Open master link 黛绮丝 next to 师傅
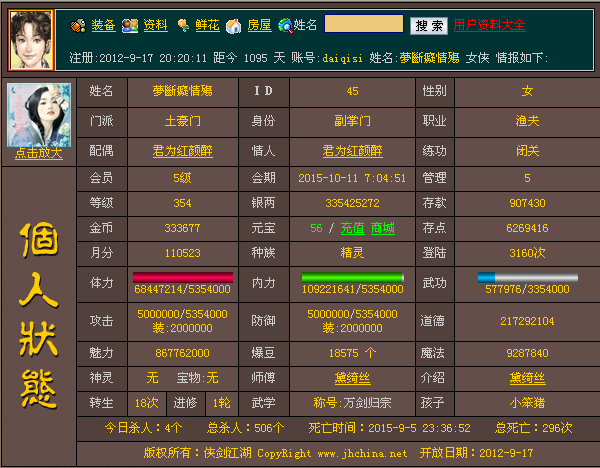 click(352, 378)
